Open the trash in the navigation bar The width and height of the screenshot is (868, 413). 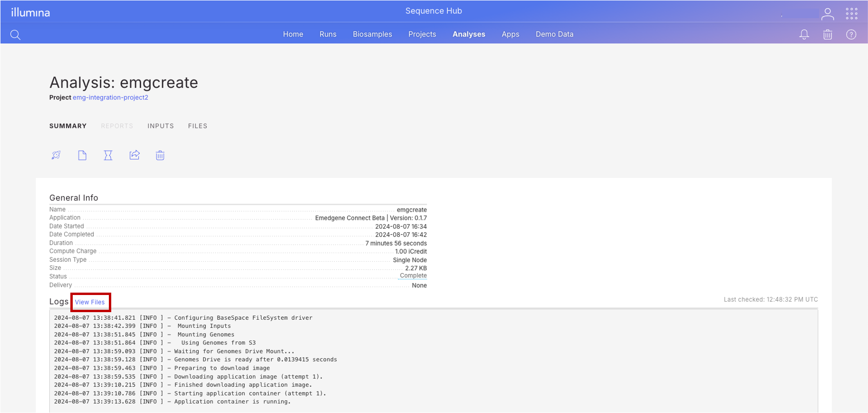pyautogui.click(x=828, y=35)
